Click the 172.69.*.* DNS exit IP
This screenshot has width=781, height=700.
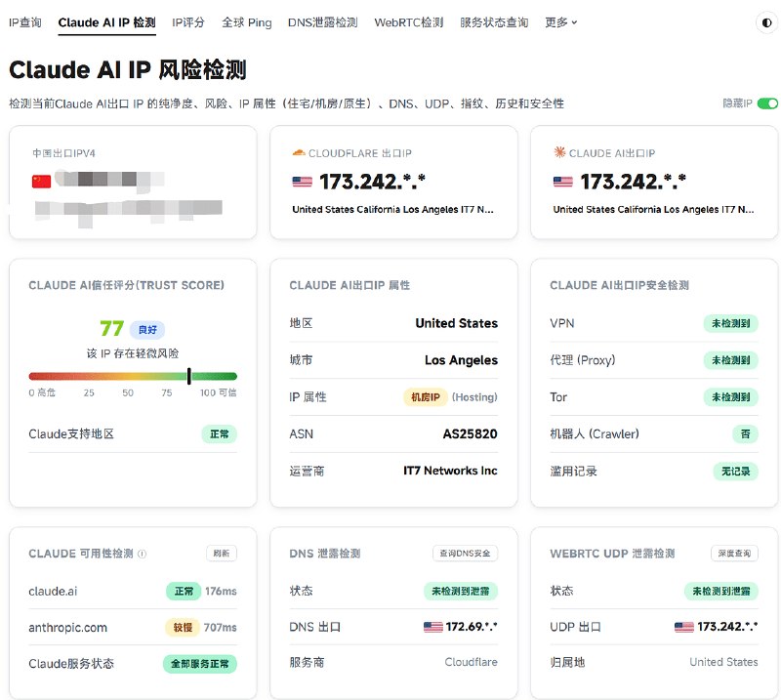(x=472, y=626)
